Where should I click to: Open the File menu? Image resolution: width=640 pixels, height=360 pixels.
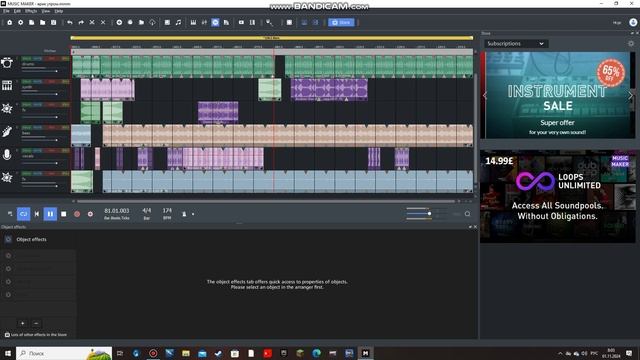pyautogui.click(x=6, y=11)
